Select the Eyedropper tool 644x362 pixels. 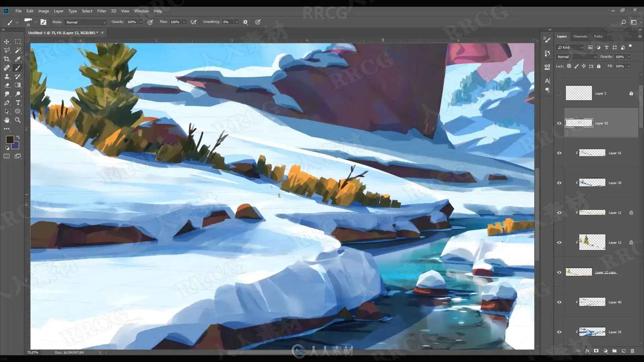coord(18,59)
